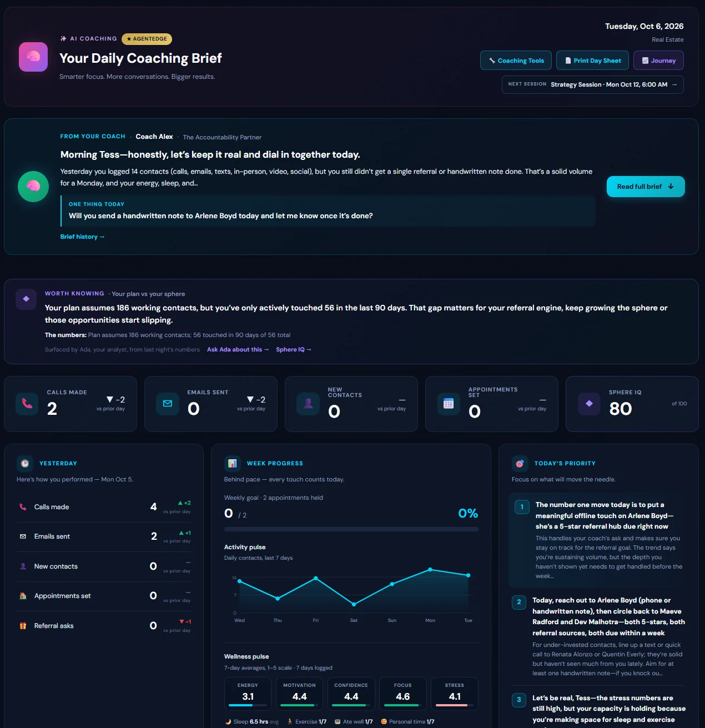Click the Ate well food icon

(x=338, y=722)
